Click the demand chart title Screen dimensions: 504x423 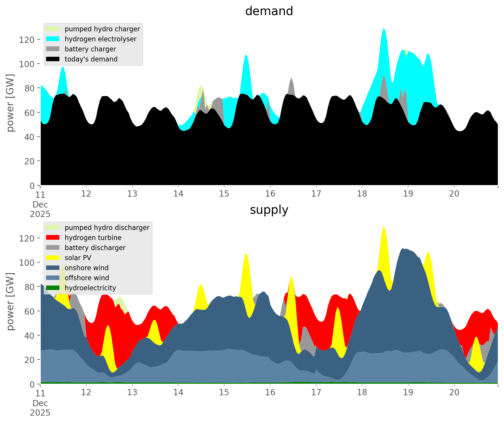[269, 11]
